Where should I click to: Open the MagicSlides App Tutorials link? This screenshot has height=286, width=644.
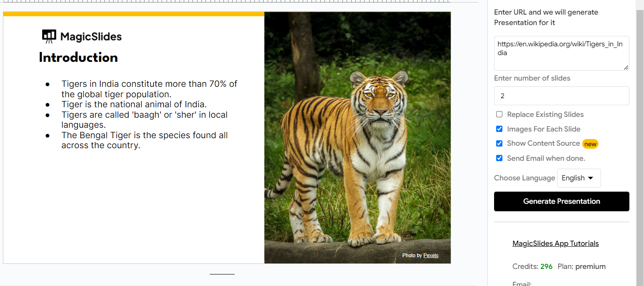tap(555, 243)
